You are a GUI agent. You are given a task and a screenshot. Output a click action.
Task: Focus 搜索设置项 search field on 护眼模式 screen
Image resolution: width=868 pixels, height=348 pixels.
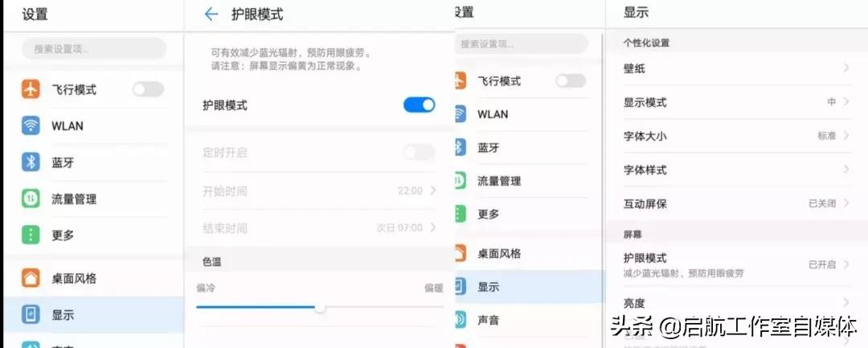pos(94,49)
